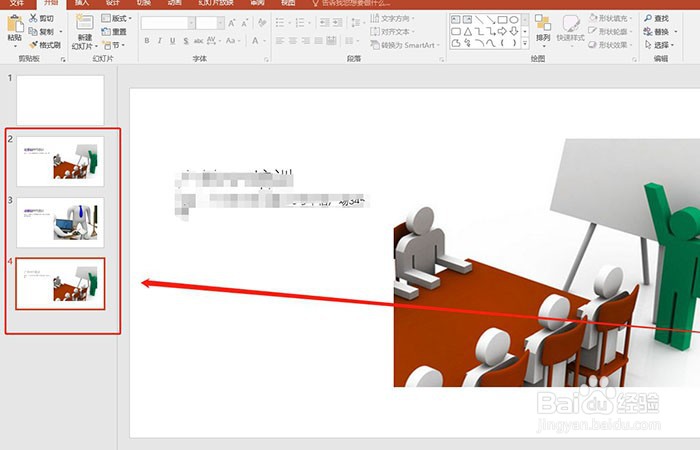
Task: Expand the shapes gallery More arrow
Action: pos(525,44)
